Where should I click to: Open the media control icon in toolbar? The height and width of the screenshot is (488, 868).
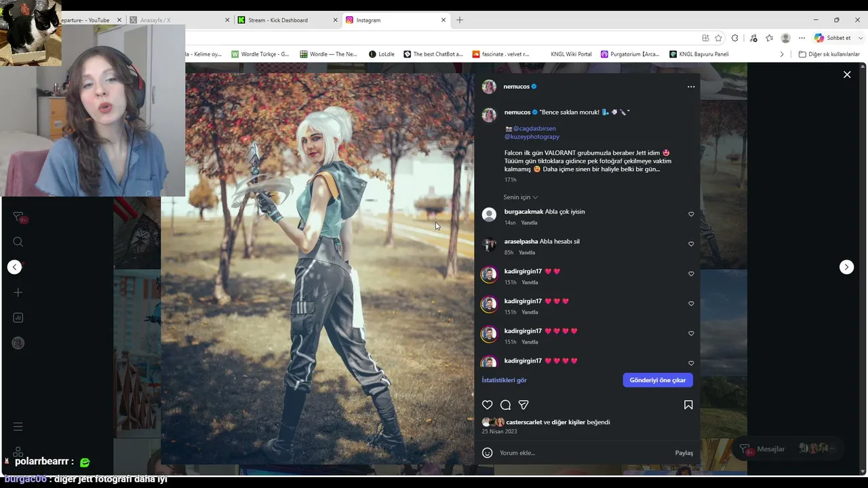[x=753, y=38]
